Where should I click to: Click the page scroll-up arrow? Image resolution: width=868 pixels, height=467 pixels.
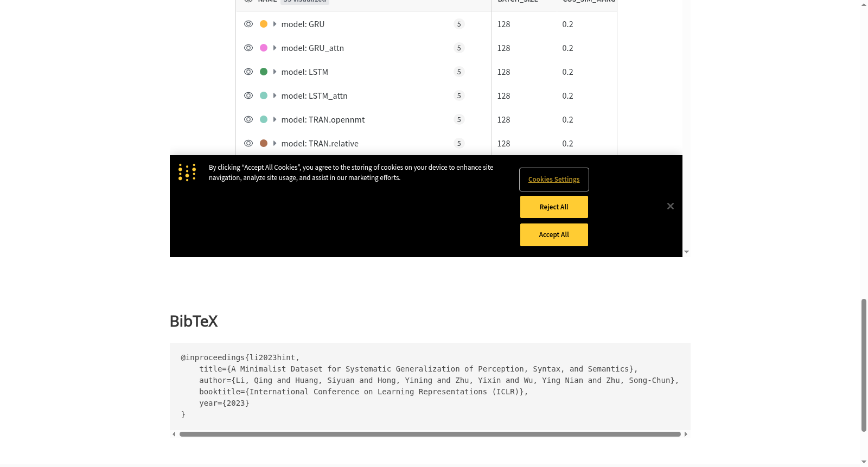pyautogui.click(x=864, y=4)
